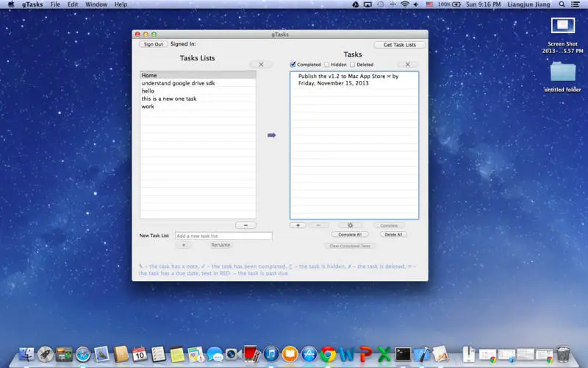The height and width of the screenshot is (368, 588).
Task: Open the Apple menu
Action: point(11,4)
